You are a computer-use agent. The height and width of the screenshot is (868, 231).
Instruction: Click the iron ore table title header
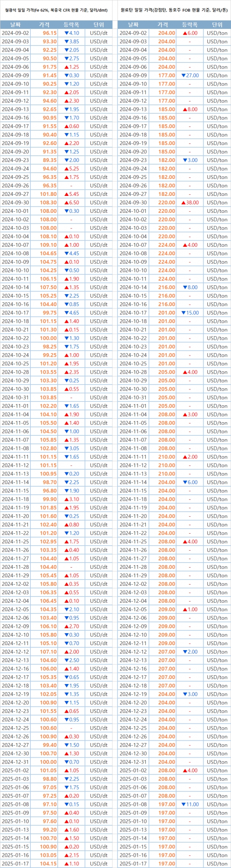pos(56,10)
